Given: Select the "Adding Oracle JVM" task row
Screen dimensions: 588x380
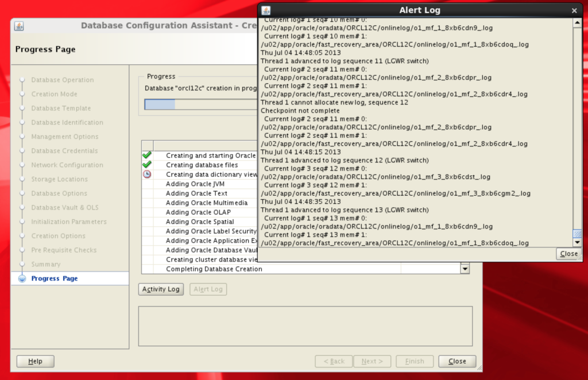Looking at the screenshot, I should click(x=195, y=184).
